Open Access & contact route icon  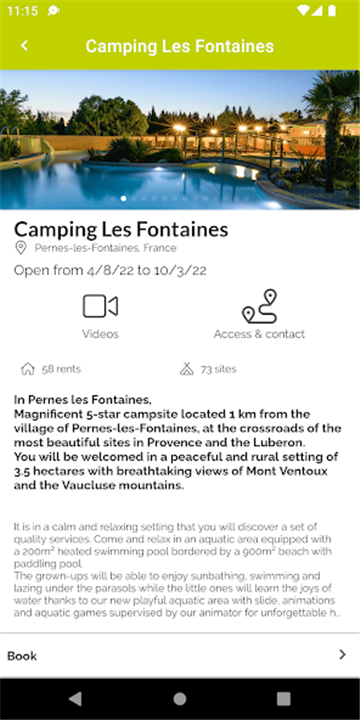(259, 306)
